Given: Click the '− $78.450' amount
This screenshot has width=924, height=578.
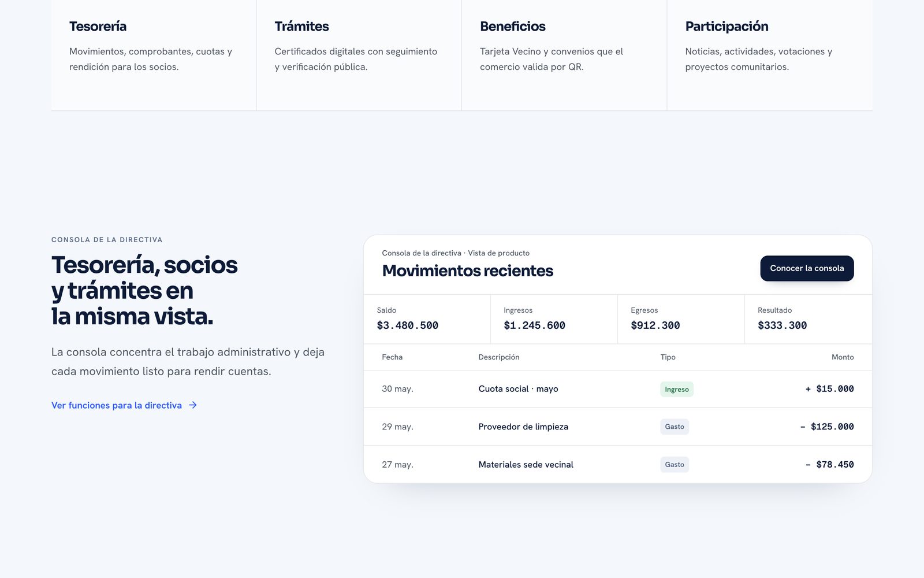Looking at the screenshot, I should click(829, 465).
